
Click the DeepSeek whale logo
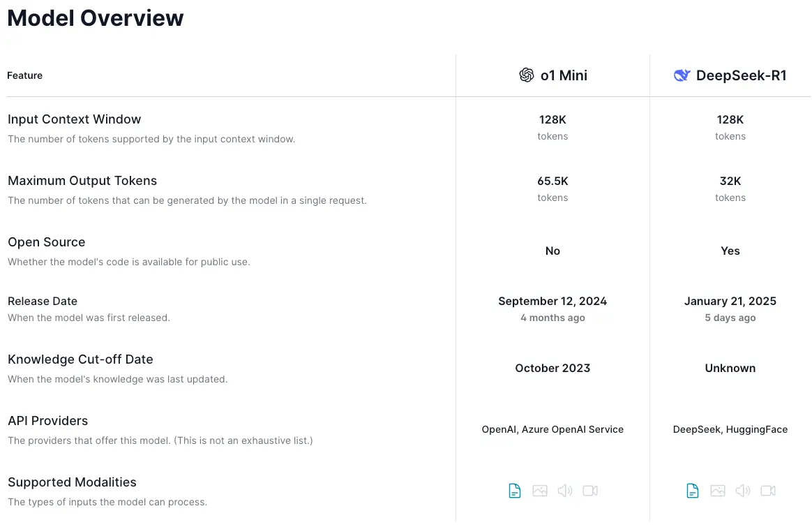[682, 75]
